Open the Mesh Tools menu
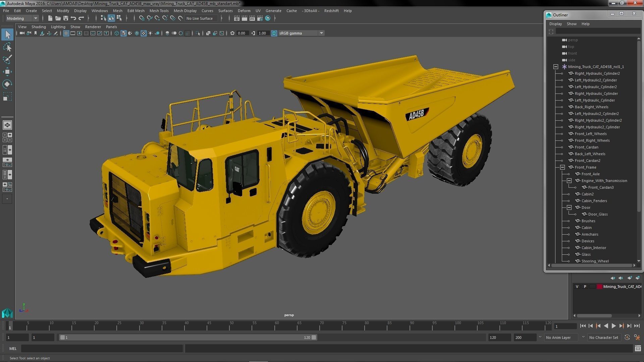The image size is (644, 362). 159,11
